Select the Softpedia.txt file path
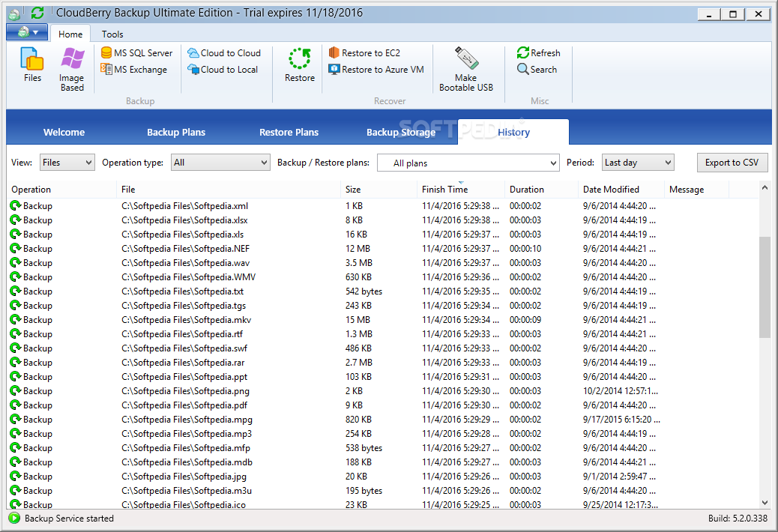This screenshot has height=532, width=778. (x=183, y=291)
